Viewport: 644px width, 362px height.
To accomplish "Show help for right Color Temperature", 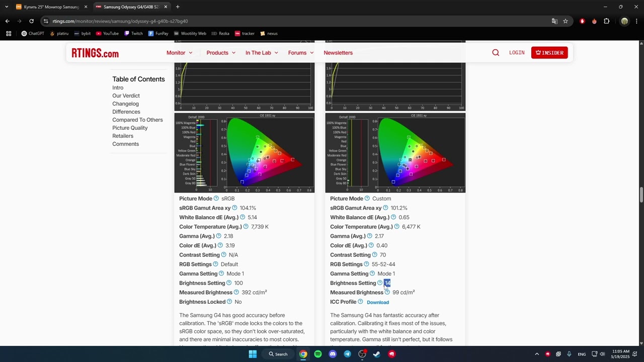I will (x=396, y=227).
